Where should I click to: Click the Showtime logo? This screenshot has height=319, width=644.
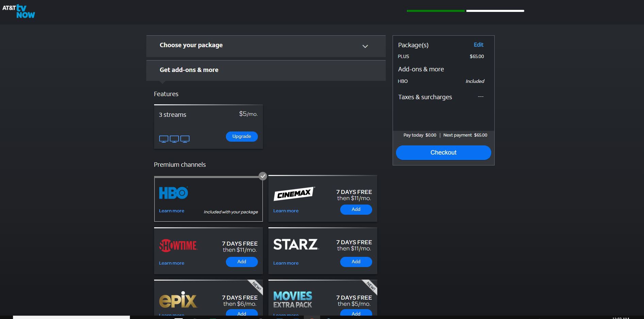point(178,245)
